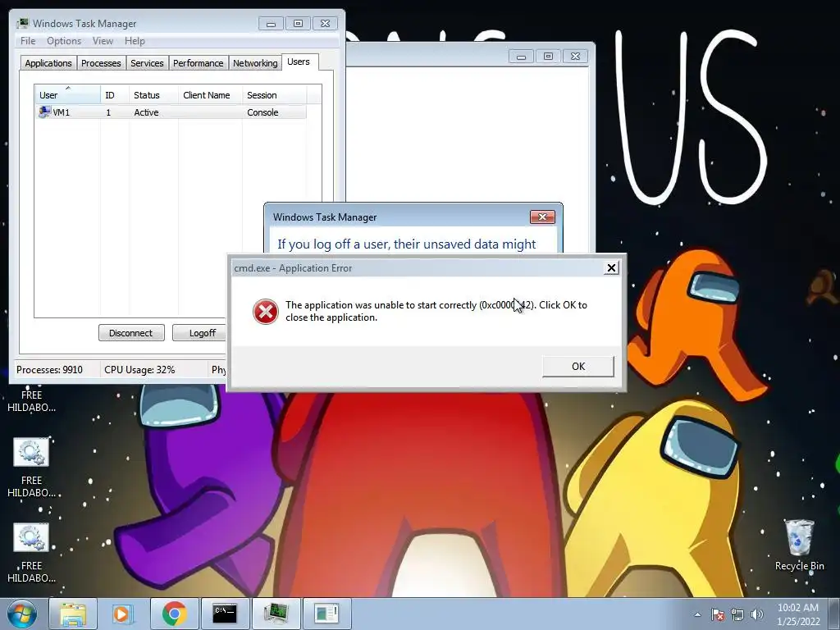840x630 pixels.
Task: Click the taskbar clock showing 10:02 AM
Action: (798, 614)
